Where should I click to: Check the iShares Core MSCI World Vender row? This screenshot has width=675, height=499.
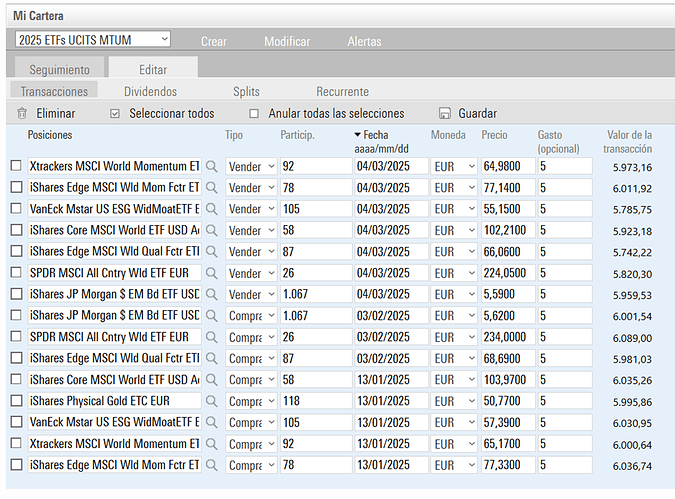coord(16,230)
